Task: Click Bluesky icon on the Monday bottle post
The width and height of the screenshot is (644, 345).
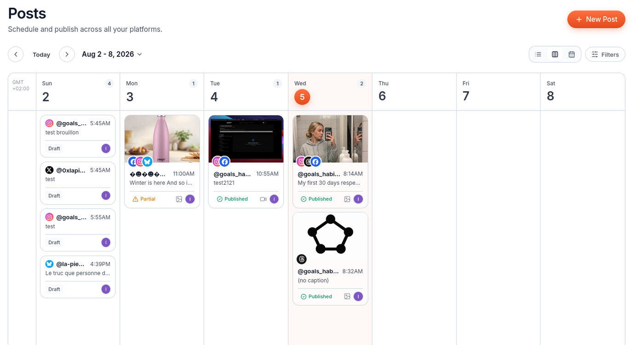Action: (147, 161)
